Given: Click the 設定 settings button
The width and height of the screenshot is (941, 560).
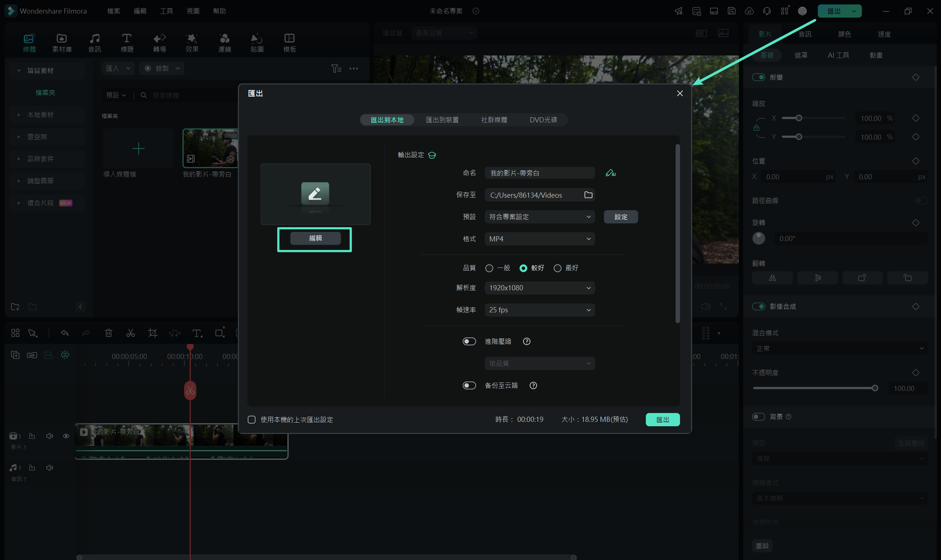Looking at the screenshot, I should point(620,216).
